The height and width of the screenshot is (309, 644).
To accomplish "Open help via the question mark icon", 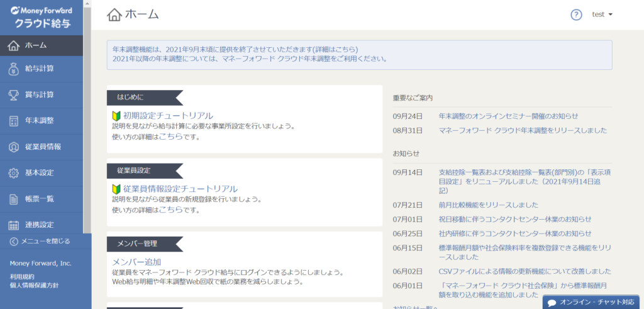I will (x=577, y=15).
